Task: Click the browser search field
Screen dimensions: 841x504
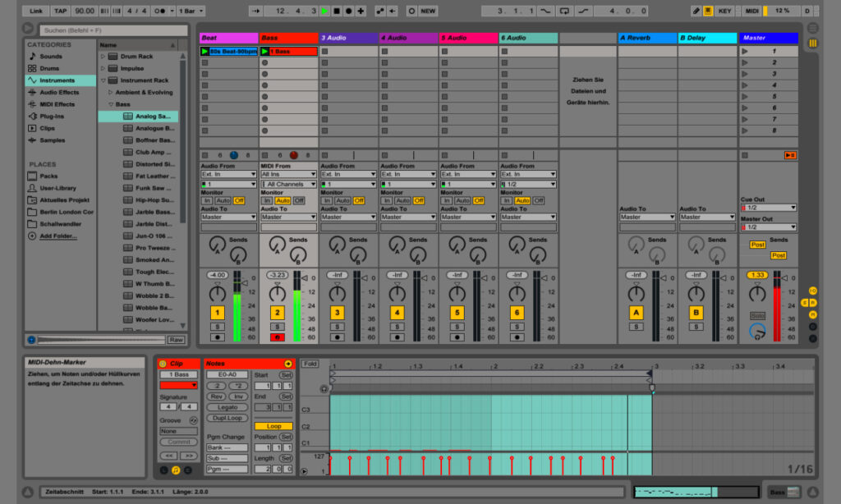Action: (x=113, y=30)
